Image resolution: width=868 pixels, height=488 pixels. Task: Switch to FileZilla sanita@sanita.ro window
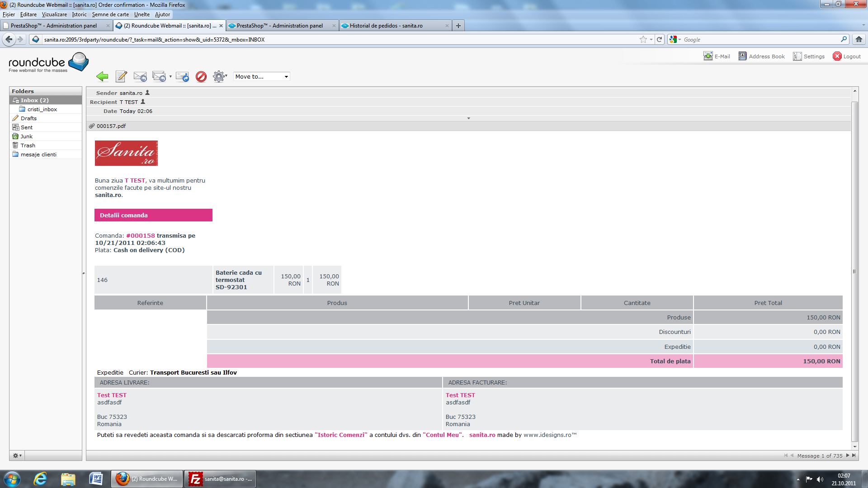(x=220, y=479)
